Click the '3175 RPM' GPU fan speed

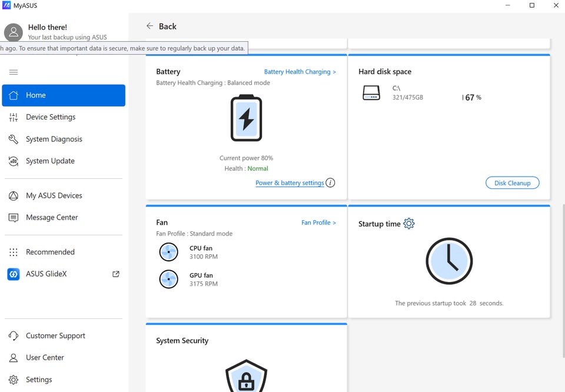(204, 284)
